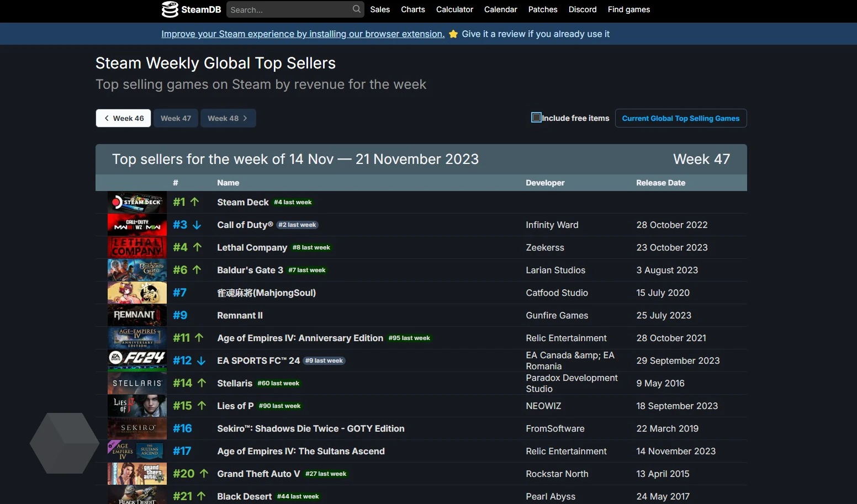This screenshot has height=504, width=857.
Task: Click the Steam Deck thumbnail
Action: 137,202
